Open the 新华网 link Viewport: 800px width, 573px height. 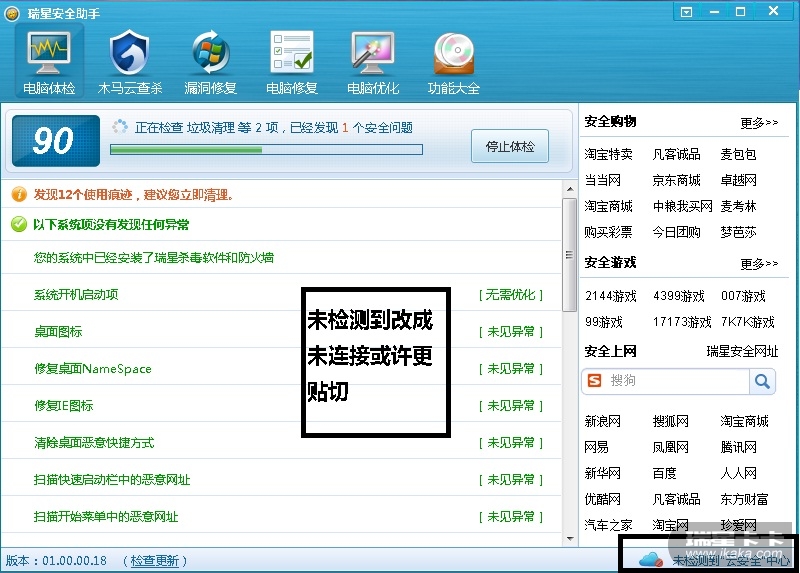coord(603,474)
